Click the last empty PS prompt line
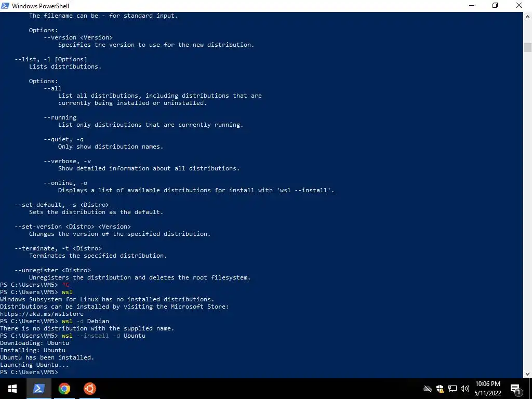Image resolution: width=532 pixels, height=399 pixels. (x=29, y=372)
